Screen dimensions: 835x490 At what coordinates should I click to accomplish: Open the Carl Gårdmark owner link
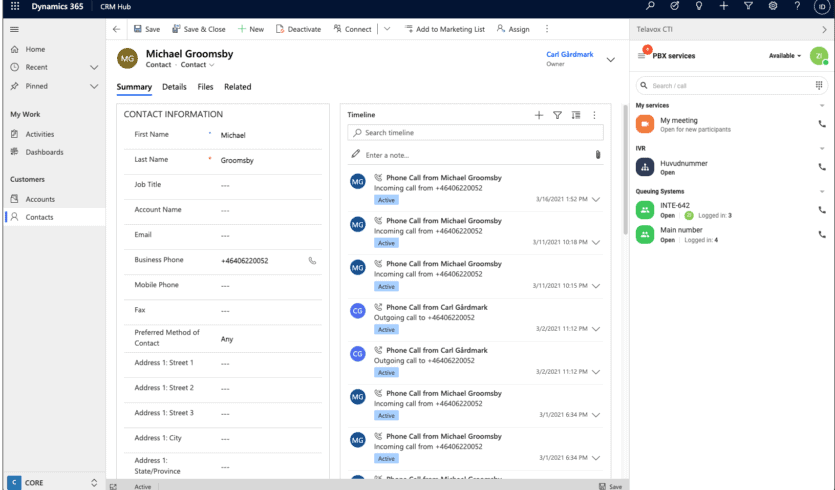569,54
